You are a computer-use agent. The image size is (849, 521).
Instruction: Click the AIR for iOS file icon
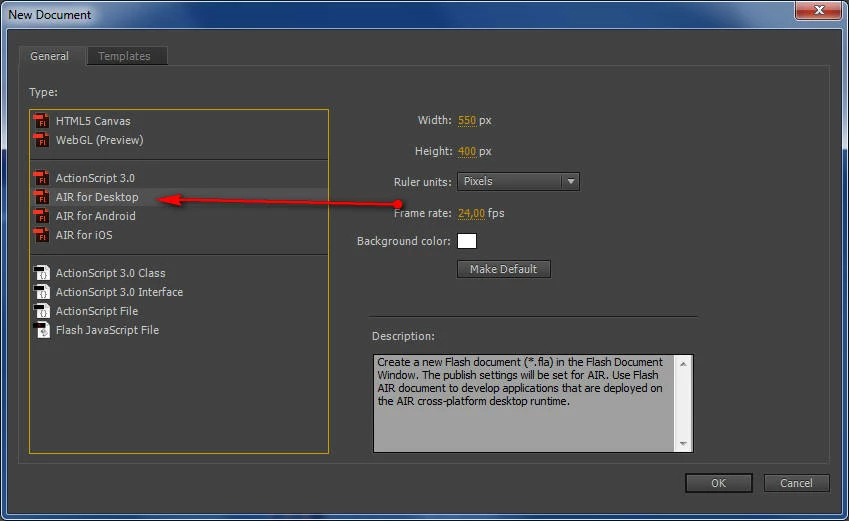point(41,235)
